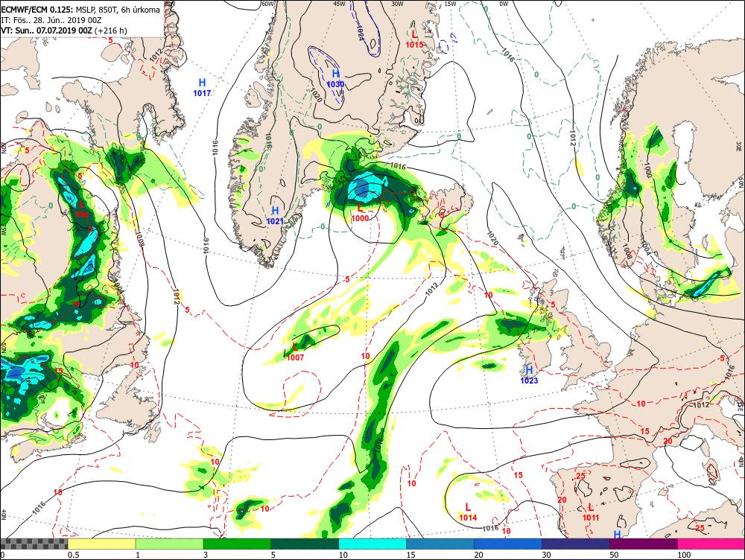The image size is (745, 560).
Task: Click the yellow 0.5–1 legend color segment
Action: tap(101, 544)
